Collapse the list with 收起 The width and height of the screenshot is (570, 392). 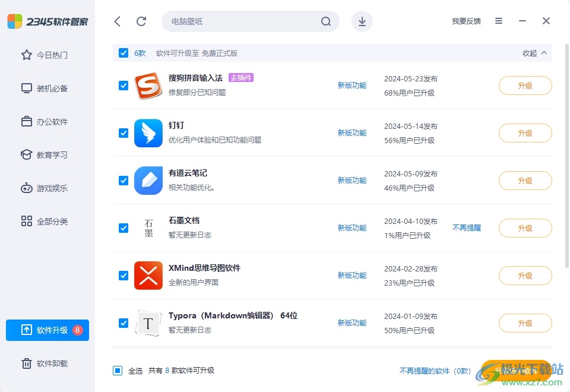point(534,53)
